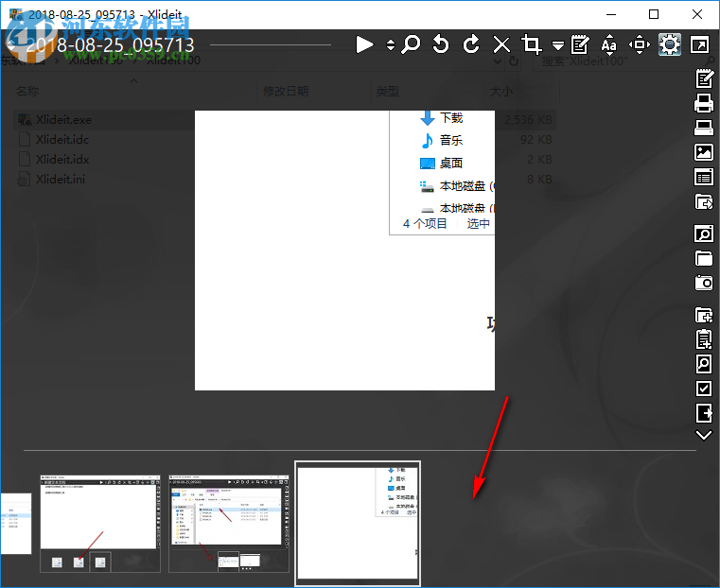The width and height of the screenshot is (720, 588).
Task: Click the window with magnifier icon in sidebar
Action: pyautogui.click(x=704, y=233)
